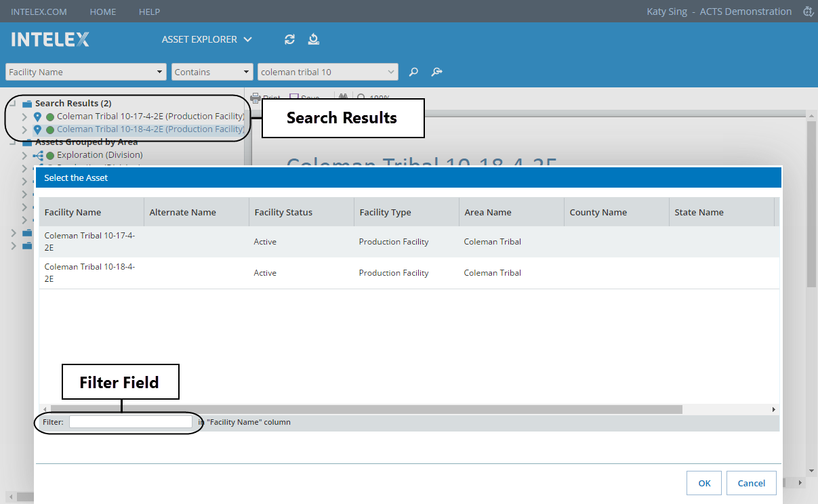Open the Facility Name search field dropdown

[160, 72]
